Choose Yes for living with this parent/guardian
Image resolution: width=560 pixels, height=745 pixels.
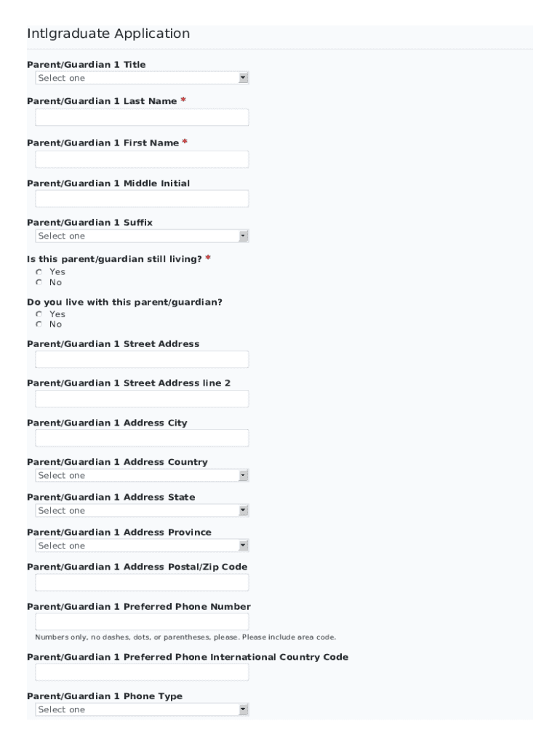click(x=39, y=314)
